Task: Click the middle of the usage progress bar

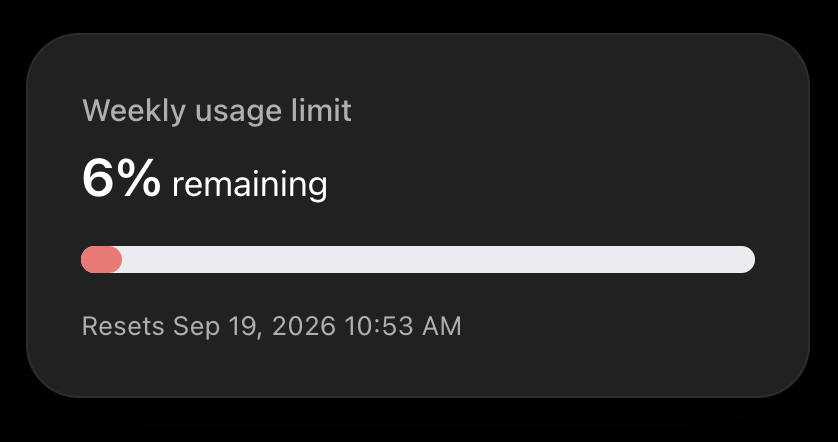Action: click(418, 260)
